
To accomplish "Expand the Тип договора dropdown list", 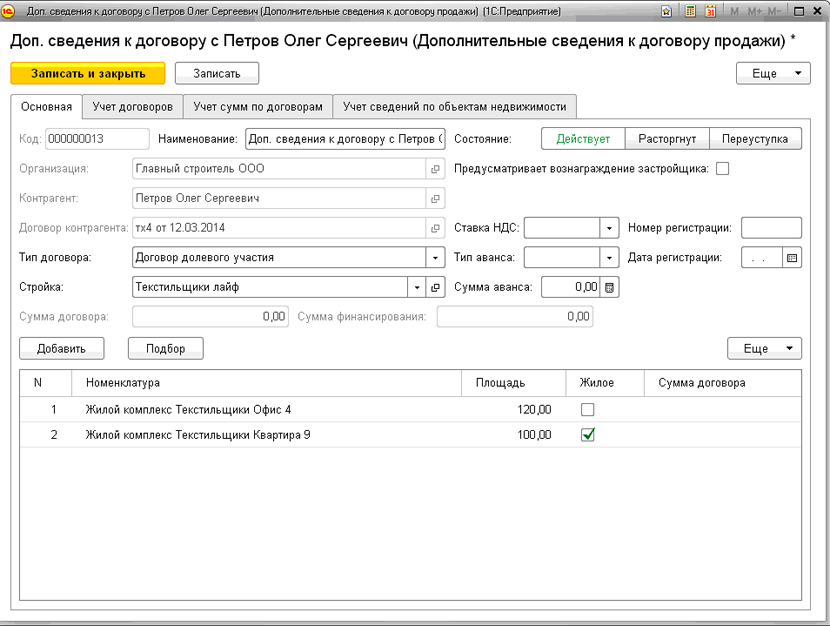I will (x=435, y=257).
